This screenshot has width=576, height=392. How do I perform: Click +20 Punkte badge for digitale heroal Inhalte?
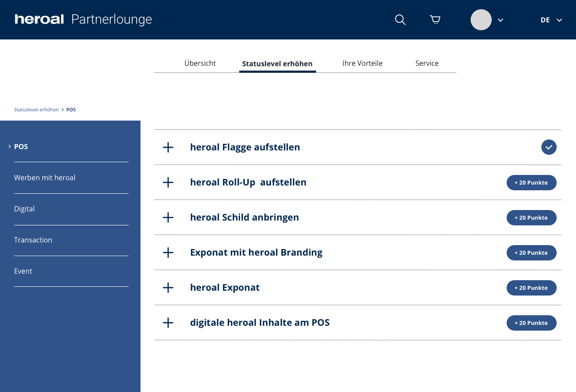pyautogui.click(x=532, y=323)
